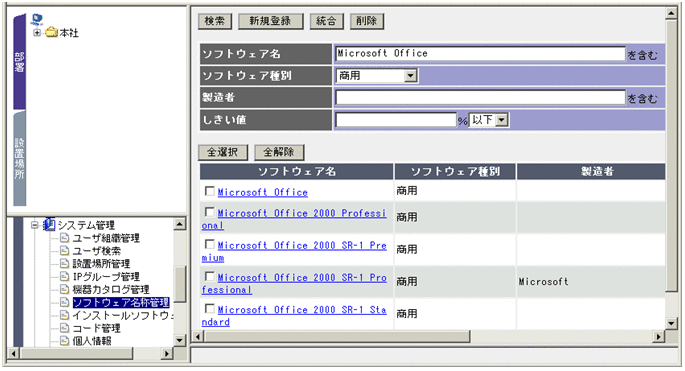
Task: Select ユーザ検索 tree item
Action: [x=96, y=251]
